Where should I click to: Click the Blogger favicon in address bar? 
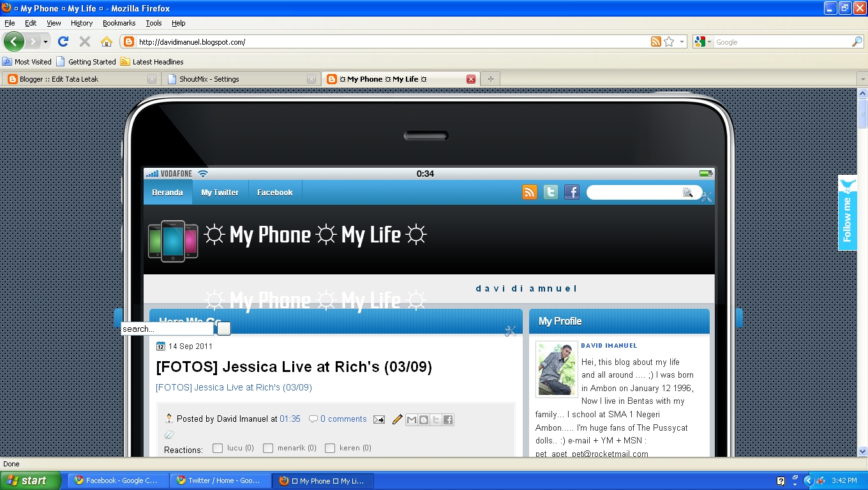[x=129, y=42]
